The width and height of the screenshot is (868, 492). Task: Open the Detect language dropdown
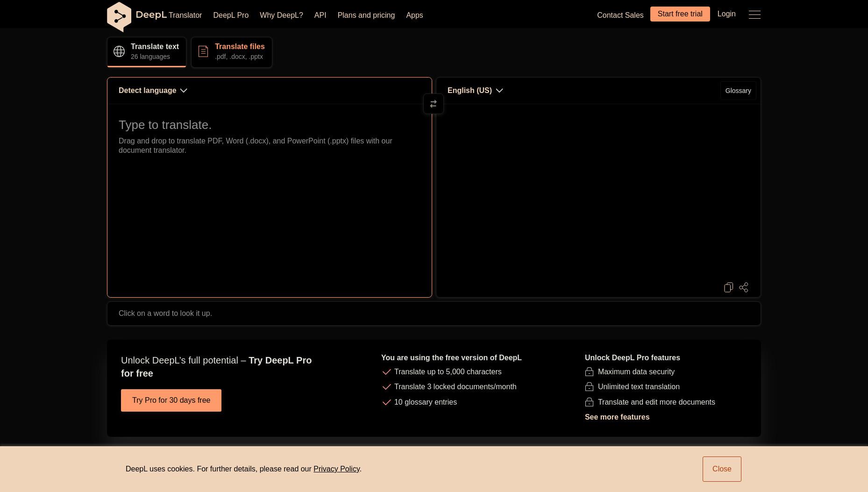point(153,91)
